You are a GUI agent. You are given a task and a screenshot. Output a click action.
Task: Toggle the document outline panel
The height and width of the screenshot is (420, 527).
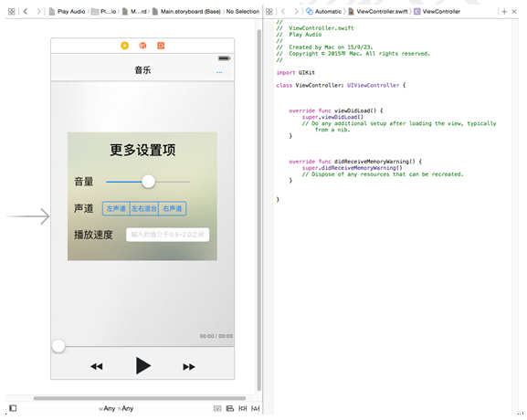pyautogui.click(x=13, y=408)
